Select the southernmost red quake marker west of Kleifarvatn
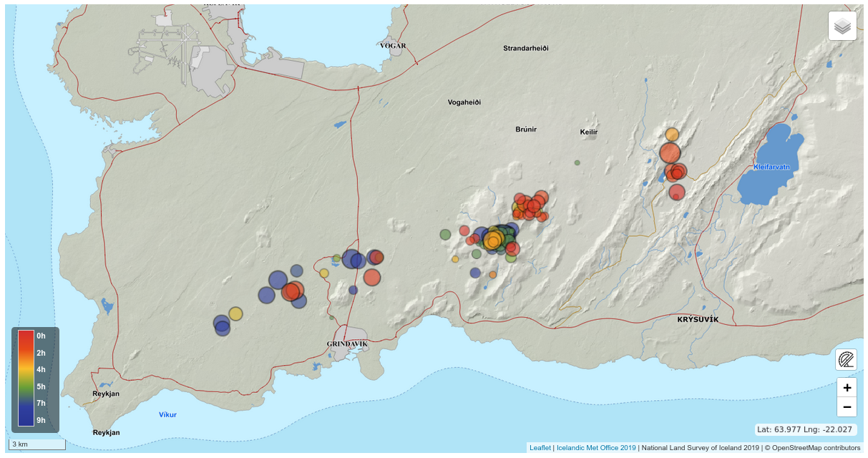Image resolution: width=868 pixels, height=458 pixels. pos(677,192)
